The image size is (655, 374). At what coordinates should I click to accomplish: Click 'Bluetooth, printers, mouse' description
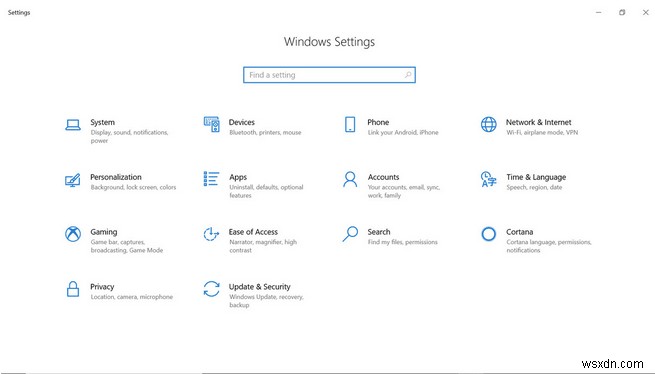(265, 132)
